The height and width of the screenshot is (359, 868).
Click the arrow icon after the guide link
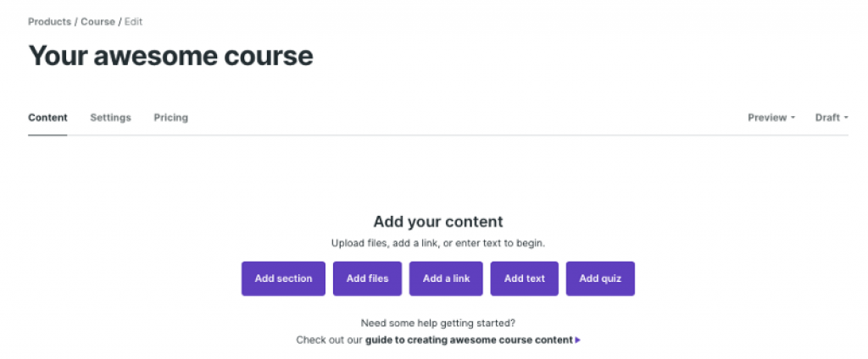tap(578, 340)
